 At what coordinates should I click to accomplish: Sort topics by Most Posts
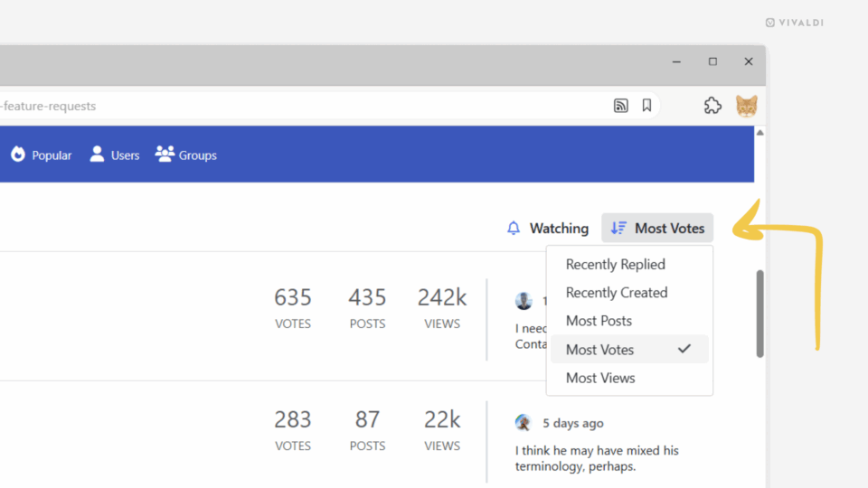(629, 321)
